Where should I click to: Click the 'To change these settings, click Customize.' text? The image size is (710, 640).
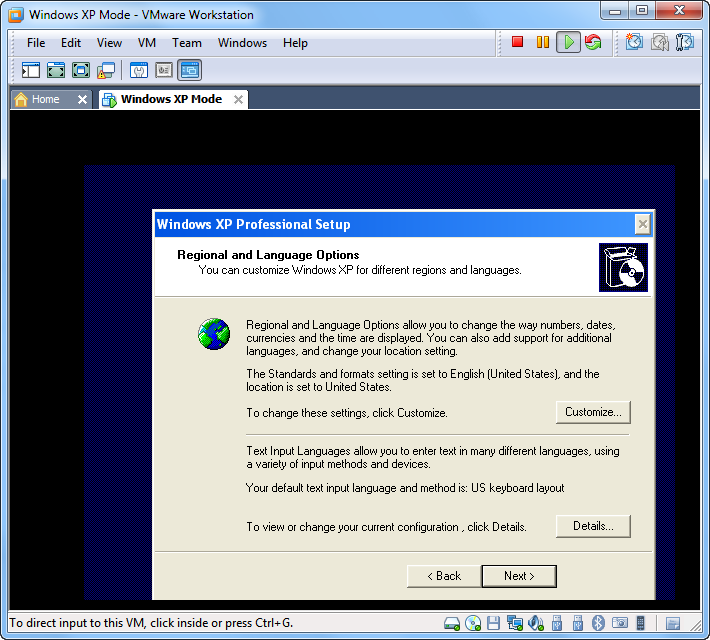[x=347, y=413]
